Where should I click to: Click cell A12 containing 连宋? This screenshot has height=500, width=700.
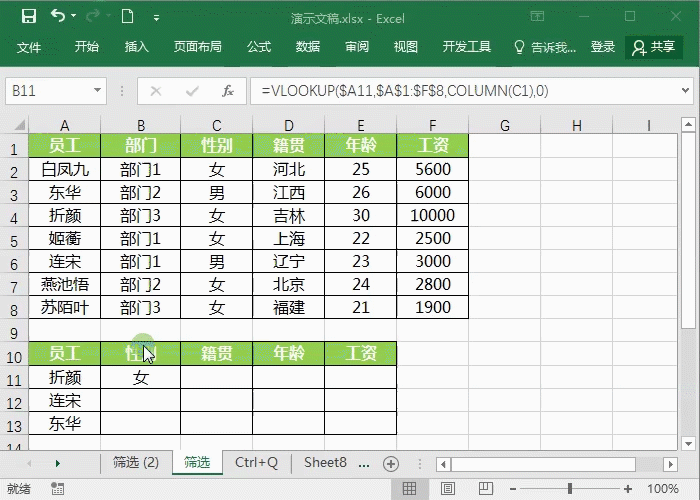65,400
